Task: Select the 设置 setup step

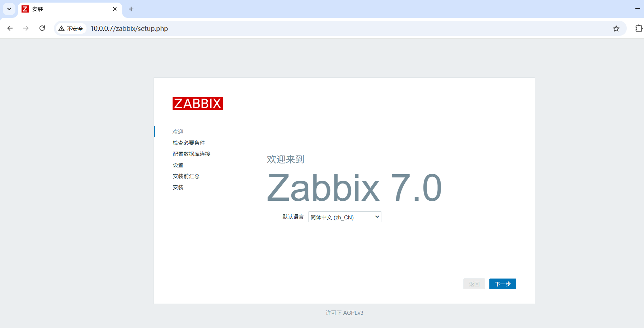Action: 178,165
